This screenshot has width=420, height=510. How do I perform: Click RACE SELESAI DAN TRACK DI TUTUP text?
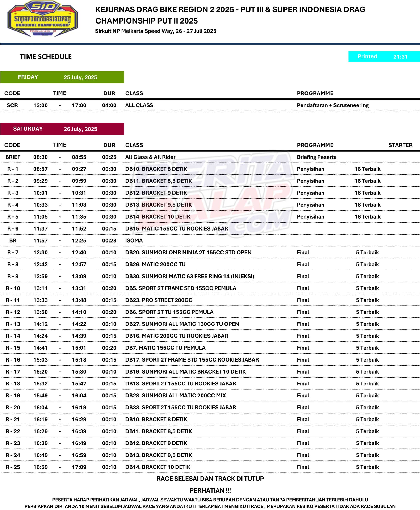coord(210,479)
